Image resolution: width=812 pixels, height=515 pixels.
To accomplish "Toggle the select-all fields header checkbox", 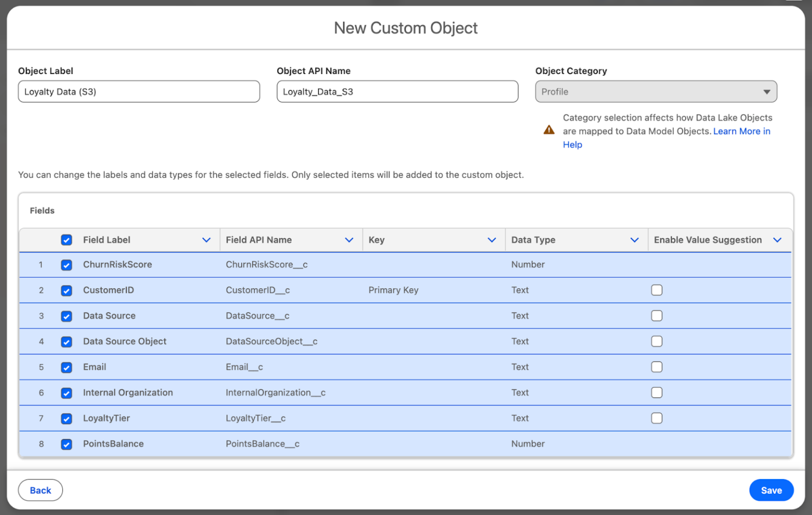I will (x=67, y=240).
